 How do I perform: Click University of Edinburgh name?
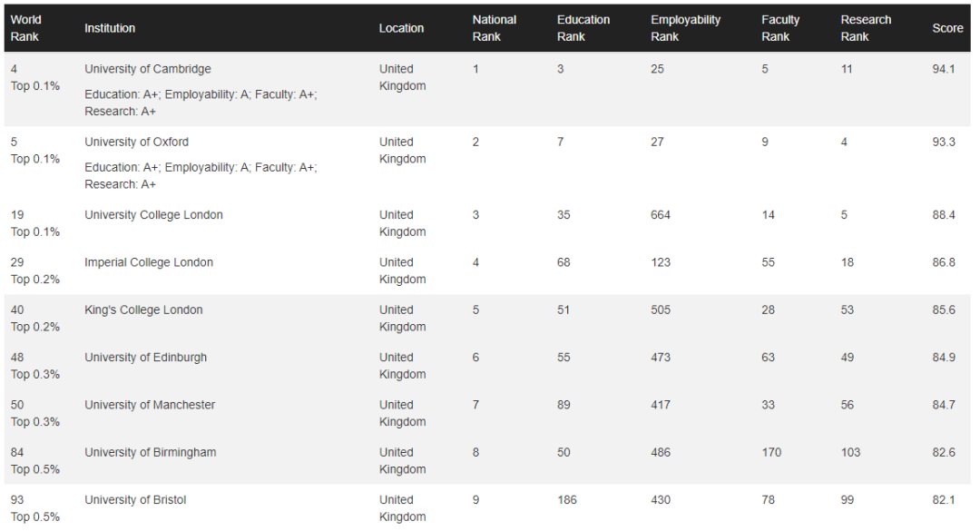click(145, 358)
